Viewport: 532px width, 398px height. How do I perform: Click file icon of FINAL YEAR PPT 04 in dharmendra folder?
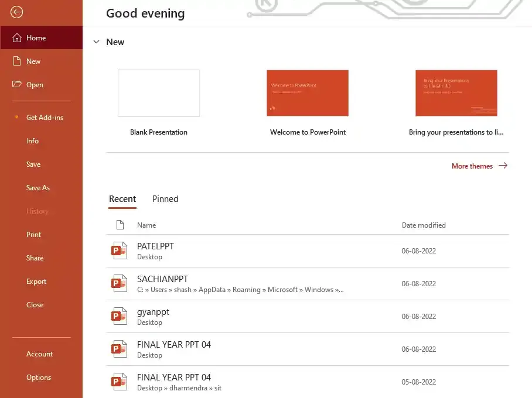[x=119, y=382]
